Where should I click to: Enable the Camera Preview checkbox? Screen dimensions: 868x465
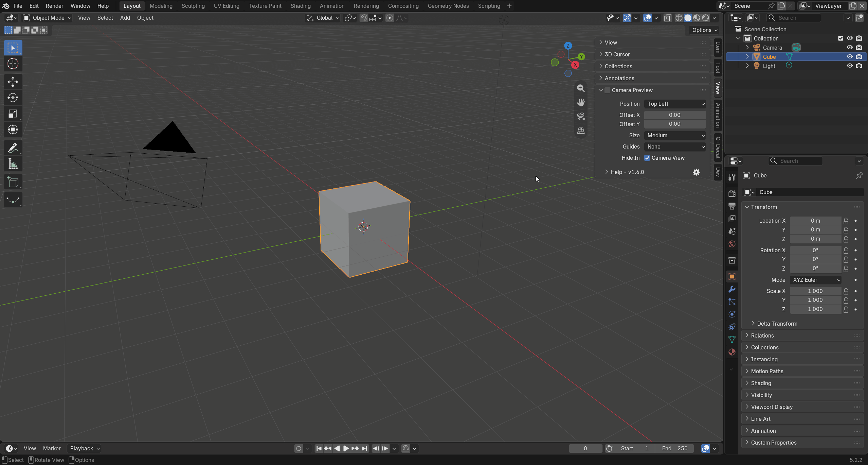tap(607, 90)
